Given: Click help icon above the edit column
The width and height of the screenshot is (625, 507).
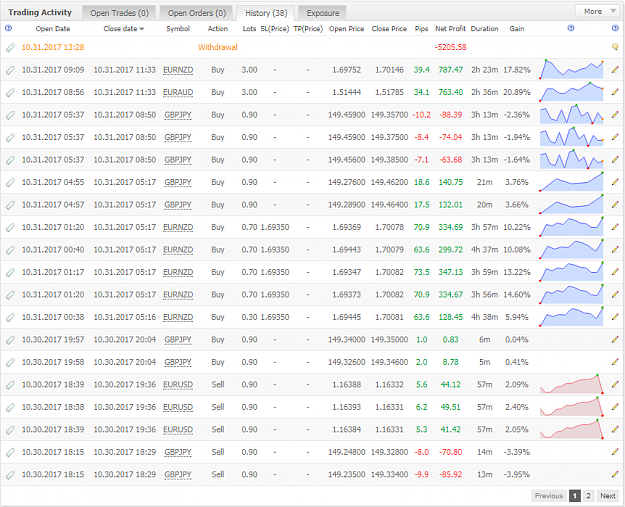Looking at the screenshot, I should pos(615,28).
